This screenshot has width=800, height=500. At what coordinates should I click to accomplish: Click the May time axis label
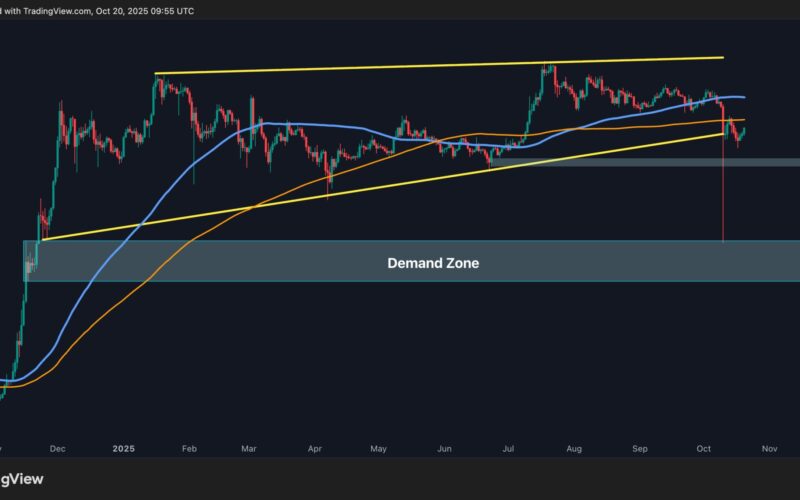(377, 450)
